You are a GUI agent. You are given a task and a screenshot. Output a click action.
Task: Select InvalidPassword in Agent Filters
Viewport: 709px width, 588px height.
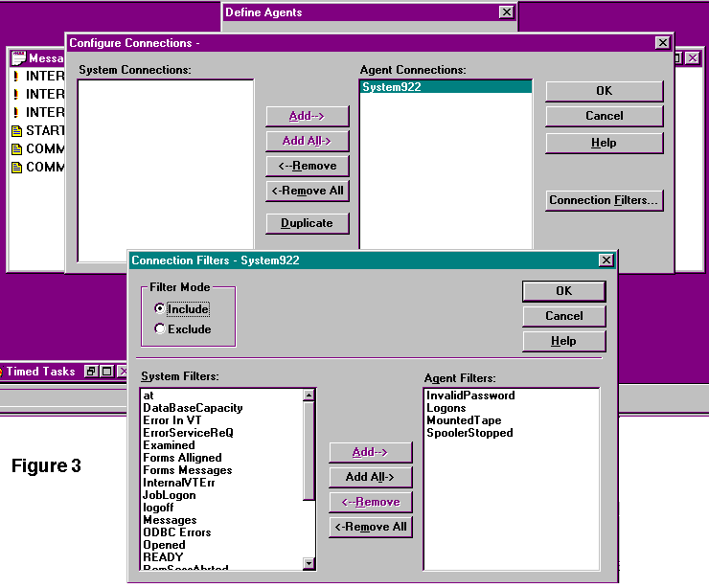(470, 396)
